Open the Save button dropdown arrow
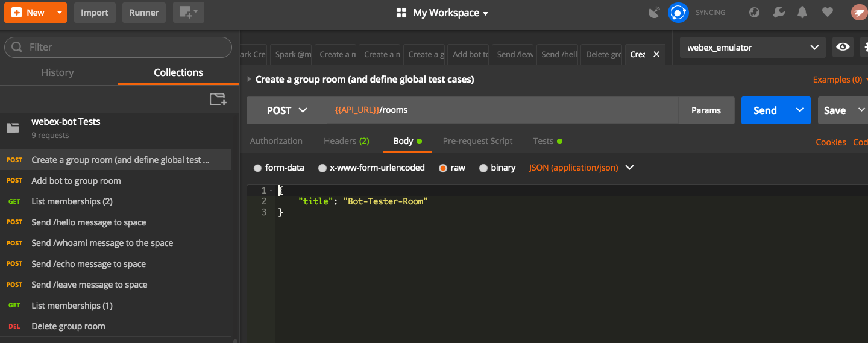This screenshot has width=868, height=343. [x=860, y=110]
